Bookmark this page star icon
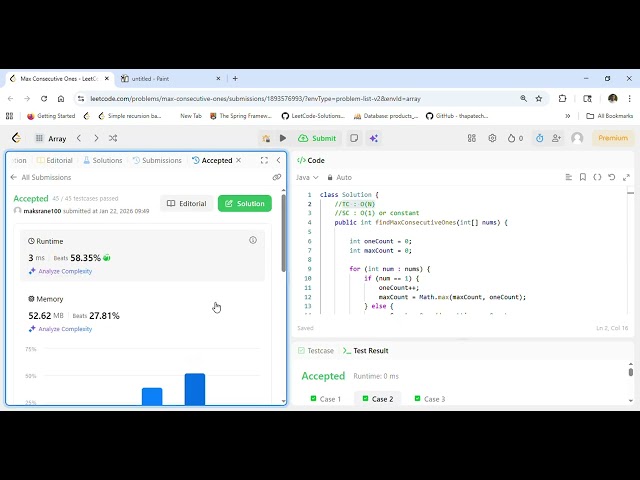The width and height of the screenshot is (640, 480). 539,98
